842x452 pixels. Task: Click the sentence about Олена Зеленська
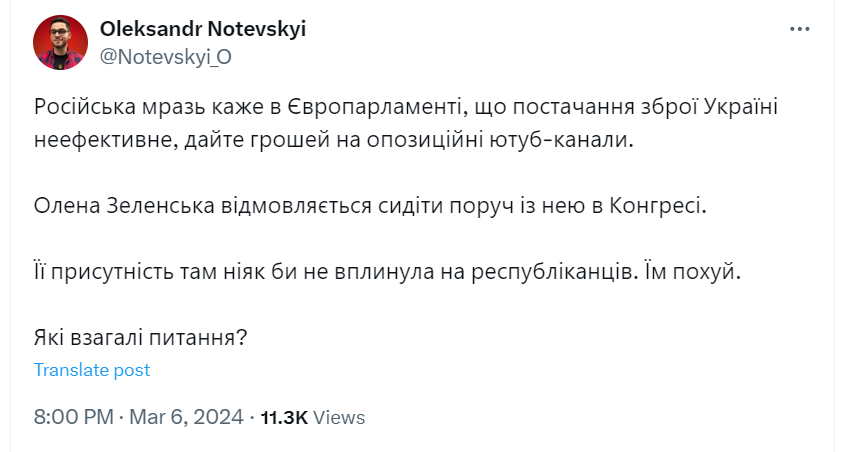pos(370,206)
